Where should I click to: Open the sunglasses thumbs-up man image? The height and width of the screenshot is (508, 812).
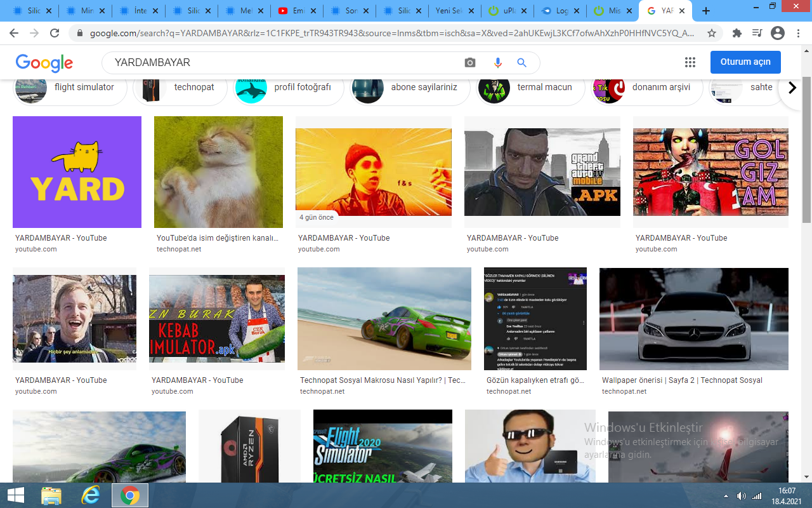530,446
